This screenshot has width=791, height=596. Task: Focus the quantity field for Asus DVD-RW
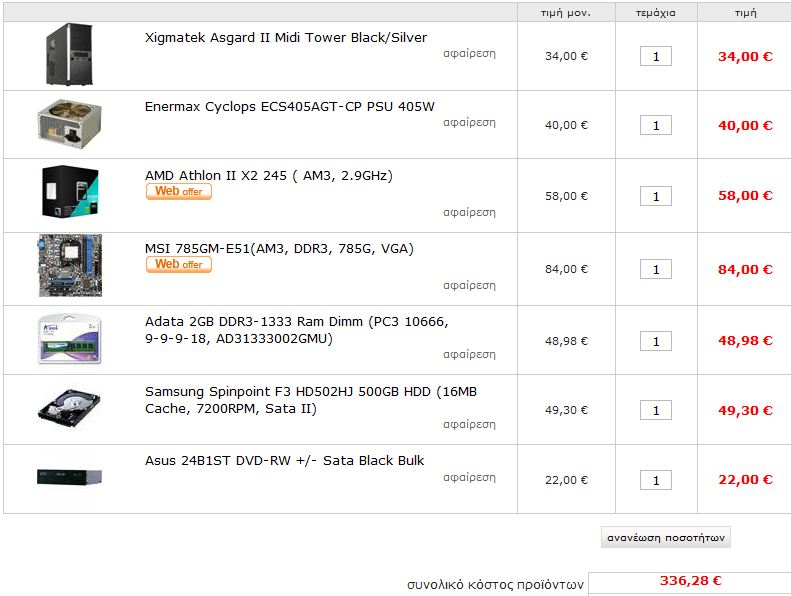pyautogui.click(x=656, y=480)
